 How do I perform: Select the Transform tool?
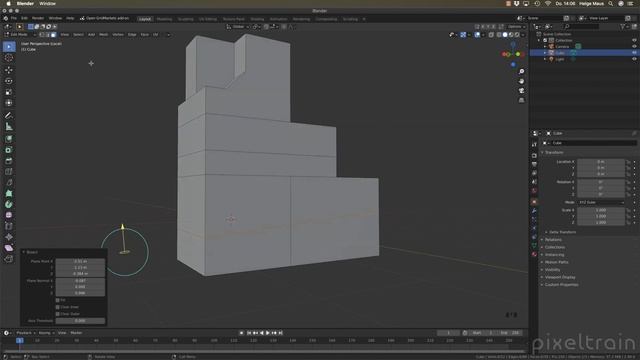tap(9, 103)
